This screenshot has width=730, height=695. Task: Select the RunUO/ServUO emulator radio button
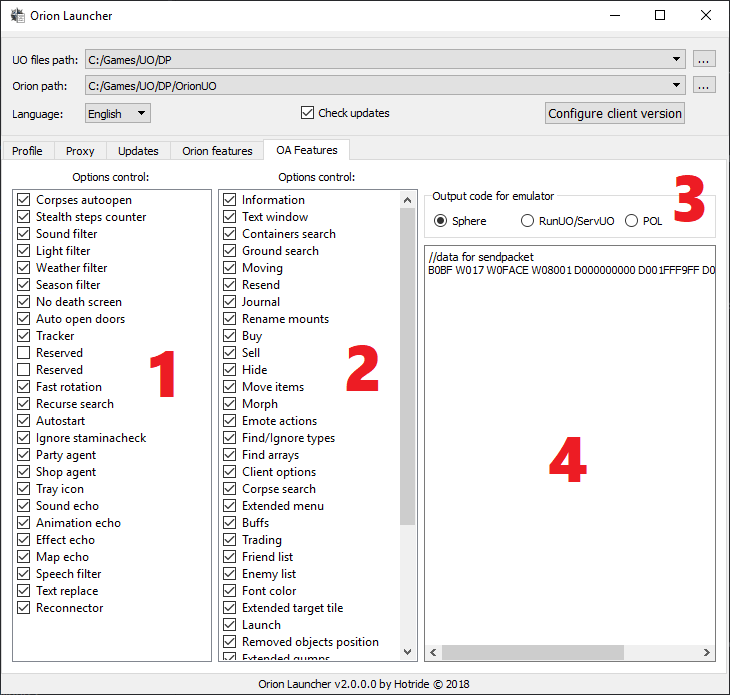click(527, 221)
